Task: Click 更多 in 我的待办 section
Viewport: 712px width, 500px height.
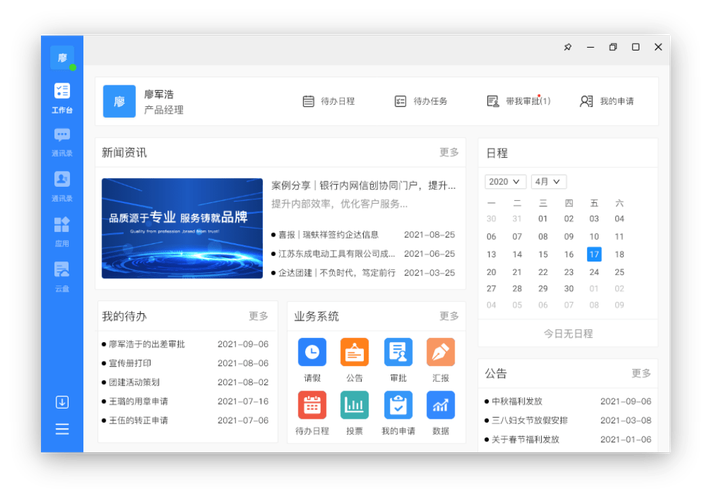Action: [258, 316]
